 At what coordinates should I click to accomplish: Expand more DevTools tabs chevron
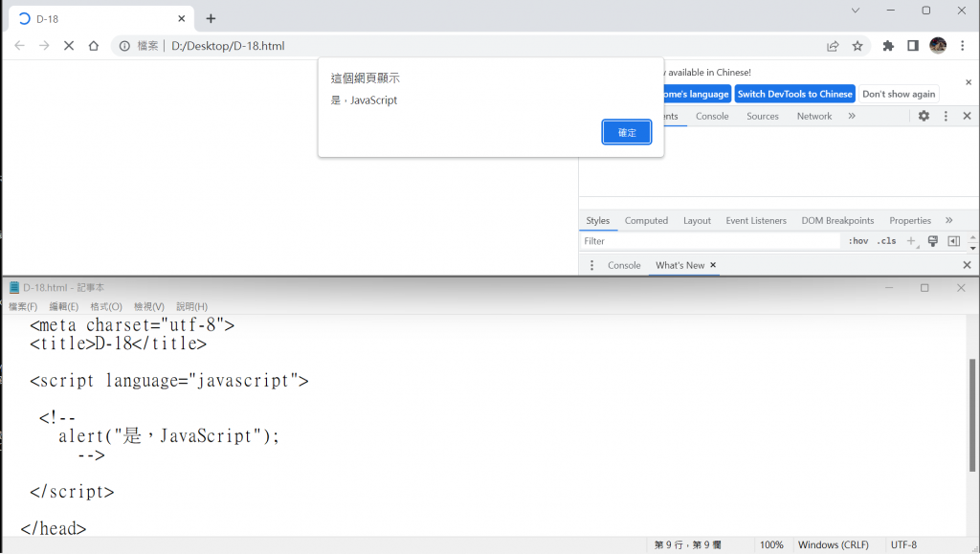point(851,116)
